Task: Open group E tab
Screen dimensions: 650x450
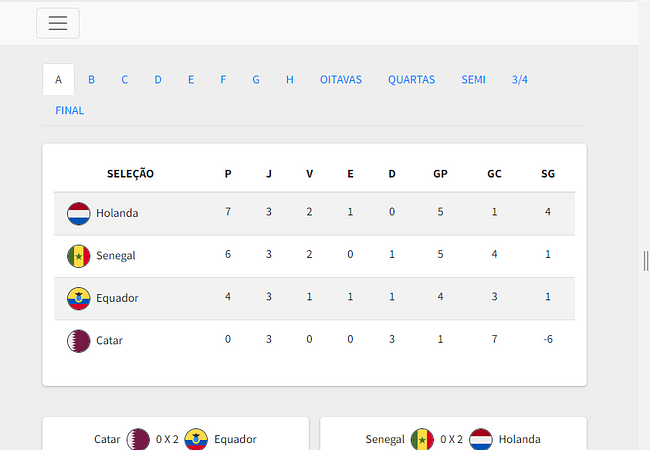Action: (191, 80)
